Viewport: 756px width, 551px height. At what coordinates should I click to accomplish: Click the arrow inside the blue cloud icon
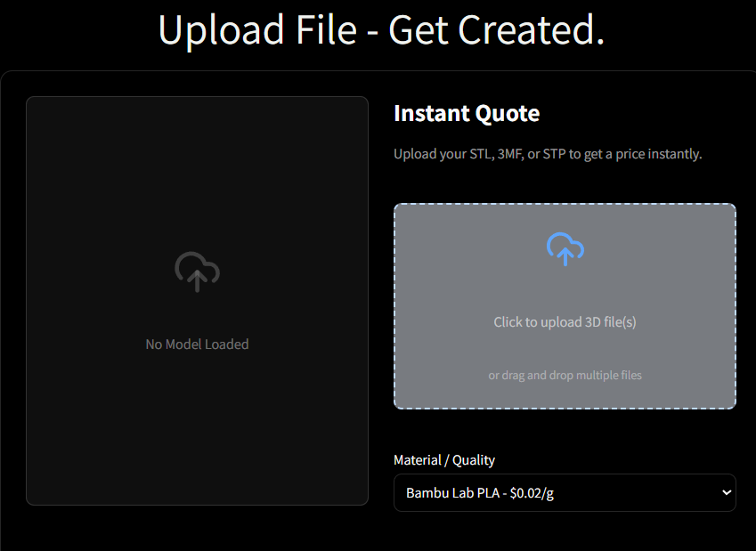pyautogui.click(x=565, y=255)
